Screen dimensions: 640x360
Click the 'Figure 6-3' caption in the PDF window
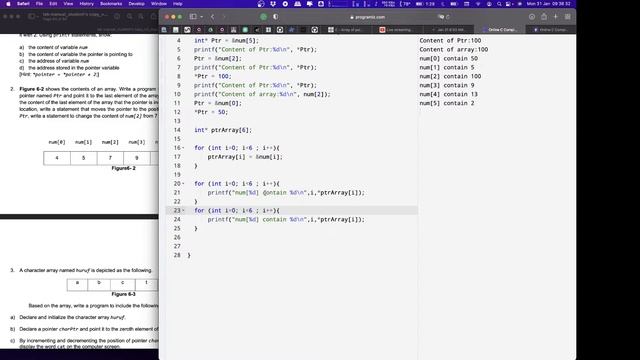[123, 294]
